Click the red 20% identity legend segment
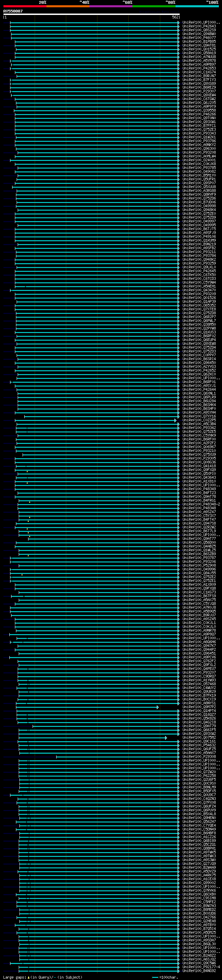Screen dimensions: 222x980 [25, 6]
